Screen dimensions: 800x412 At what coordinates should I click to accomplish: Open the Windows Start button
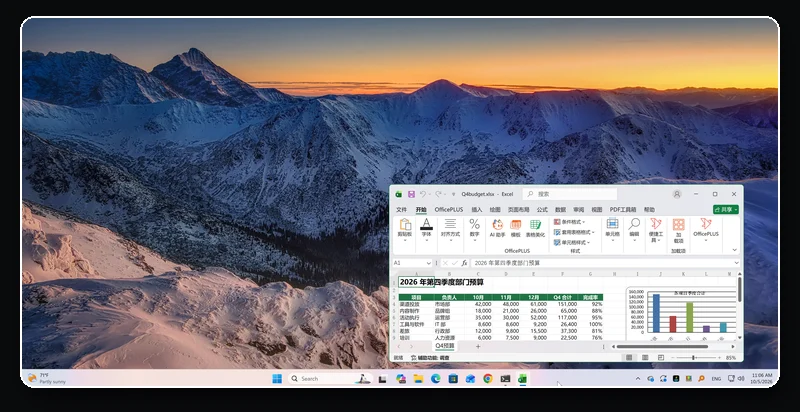(x=277, y=378)
